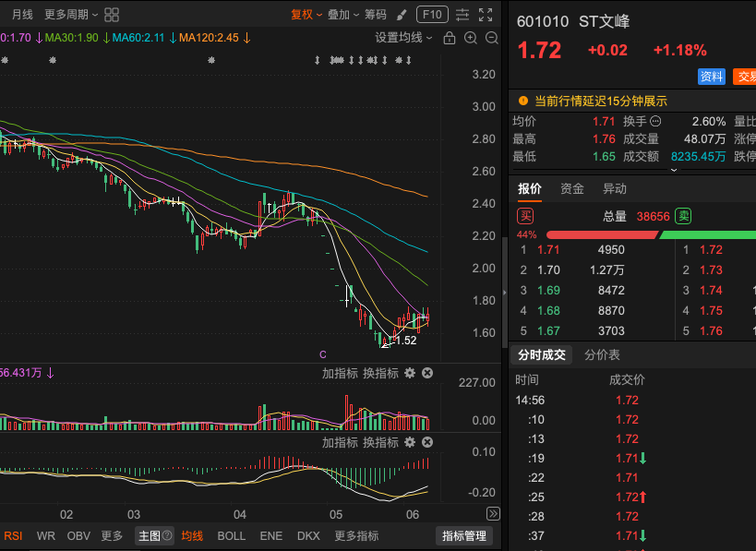
Task: Toggle the chart lock icon
Action: click(x=450, y=38)
